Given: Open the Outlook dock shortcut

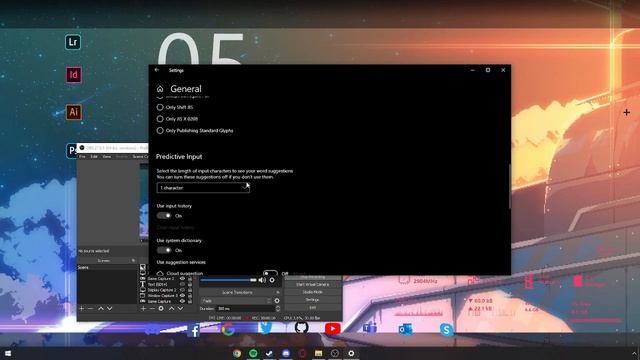Looking at the screenshot, I should 406,329.
